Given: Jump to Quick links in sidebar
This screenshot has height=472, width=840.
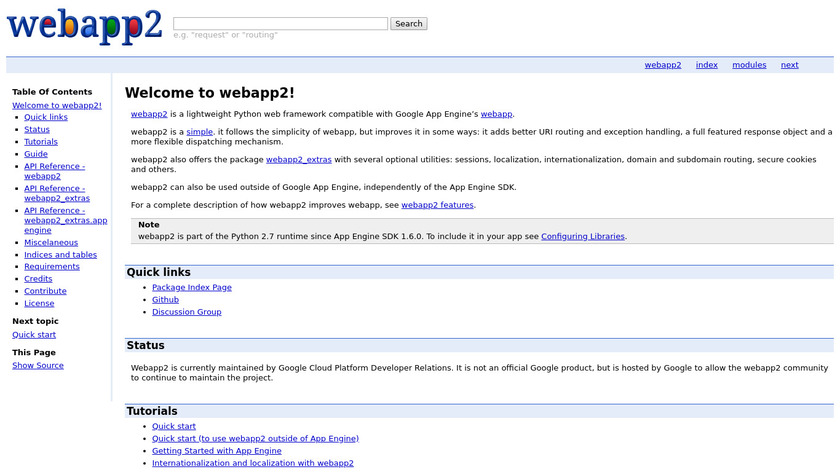Looking at the screenshot, I should [x=46, y=117].
